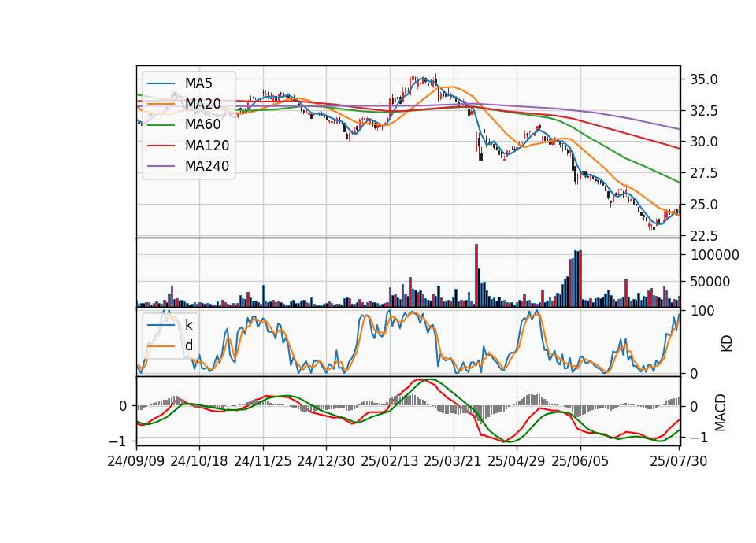Click the 25.0 price axis label
The image size is (756, 543).
pyautogui.click(x=704, y=205)
